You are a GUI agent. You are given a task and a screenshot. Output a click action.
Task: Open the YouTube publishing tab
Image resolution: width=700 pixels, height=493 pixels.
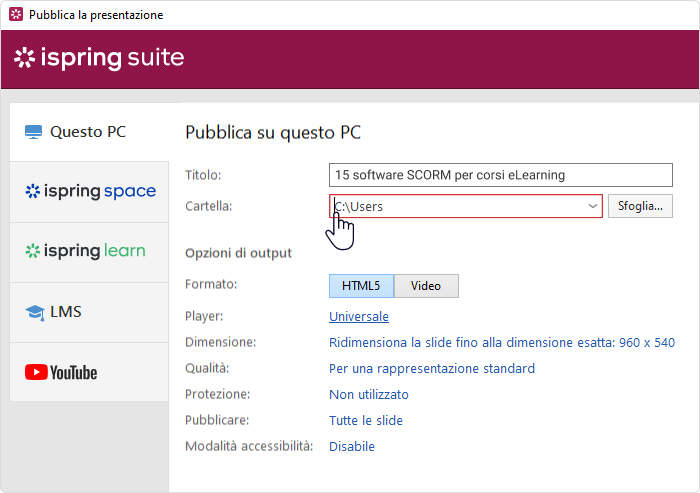89,372
